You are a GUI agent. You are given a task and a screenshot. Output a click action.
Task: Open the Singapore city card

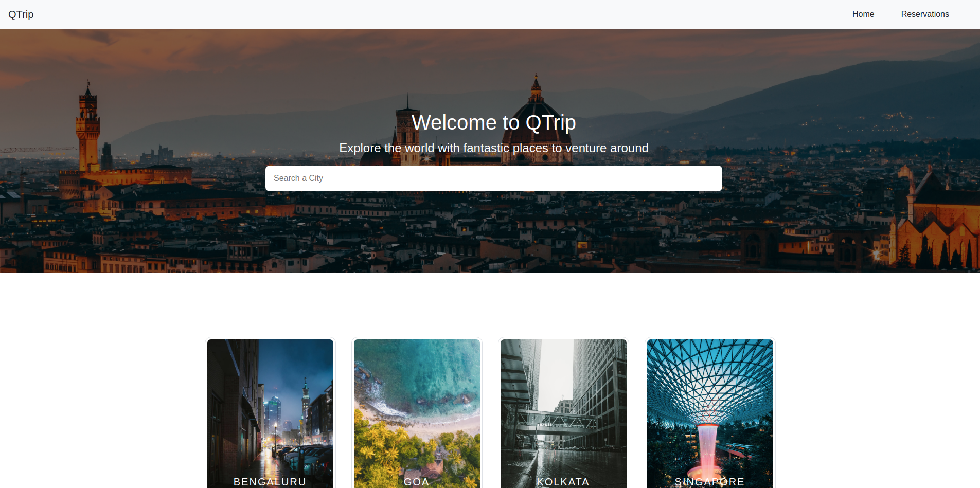(710, 411)
